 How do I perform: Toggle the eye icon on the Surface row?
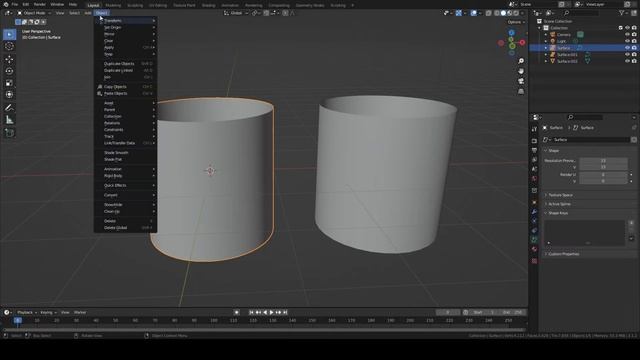pyautogui.click(x=627, y=48)
